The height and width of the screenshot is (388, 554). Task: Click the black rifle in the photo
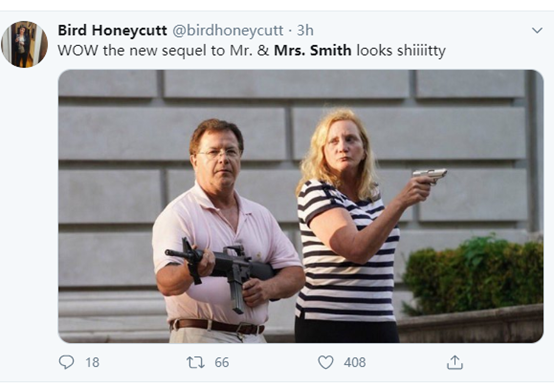click(x=221, y=270)
